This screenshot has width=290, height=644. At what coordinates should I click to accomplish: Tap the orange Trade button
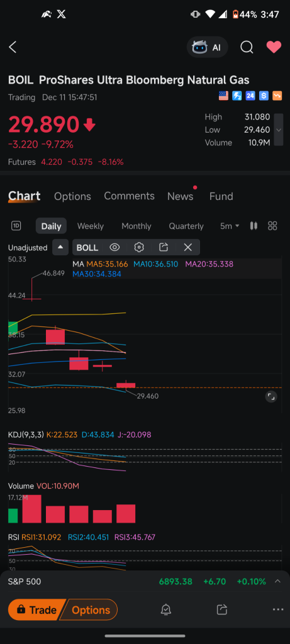[x=37, y=609]
